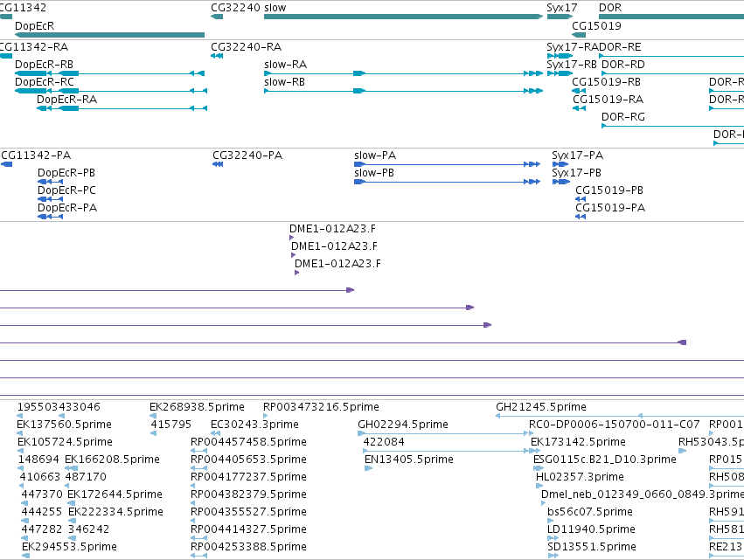
Task: Click EST label 487170
Action: tap(86, 478)
